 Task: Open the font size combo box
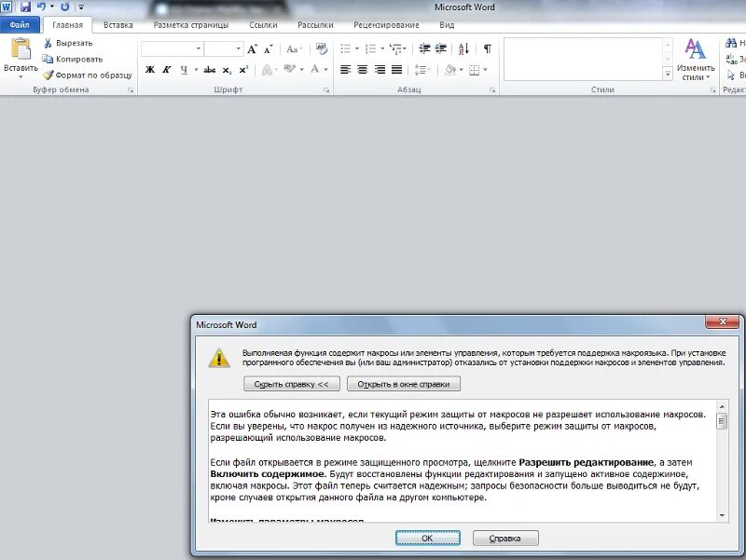click(x=224, y=48)
